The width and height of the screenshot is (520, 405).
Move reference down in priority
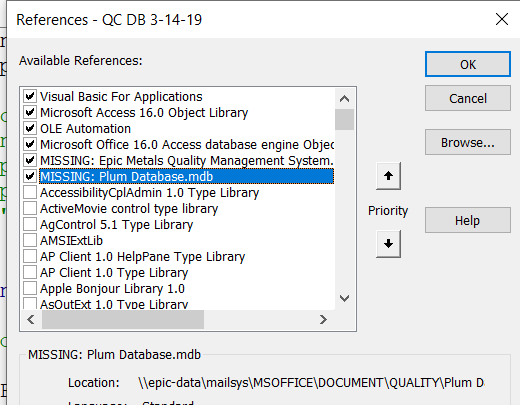[388, 244]
